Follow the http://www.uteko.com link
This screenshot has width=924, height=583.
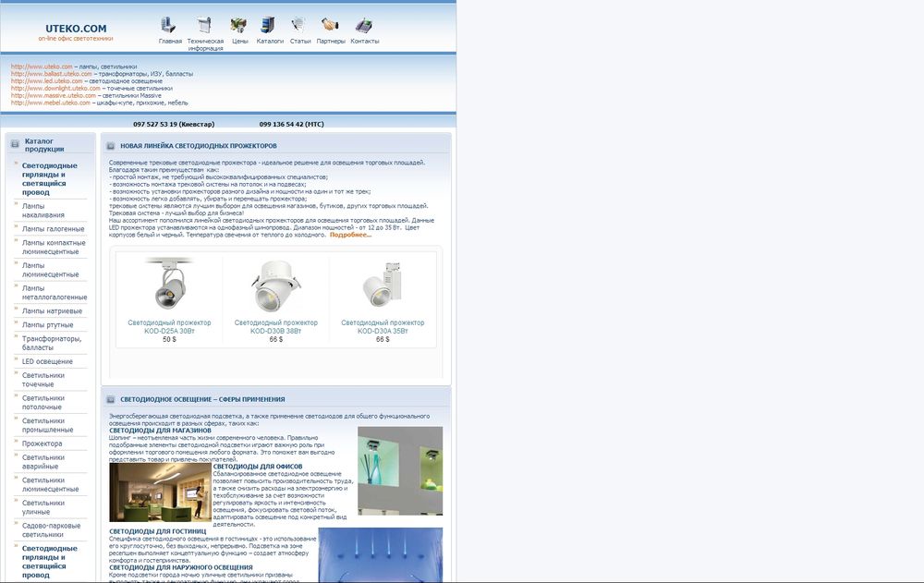tap(42, 67)
